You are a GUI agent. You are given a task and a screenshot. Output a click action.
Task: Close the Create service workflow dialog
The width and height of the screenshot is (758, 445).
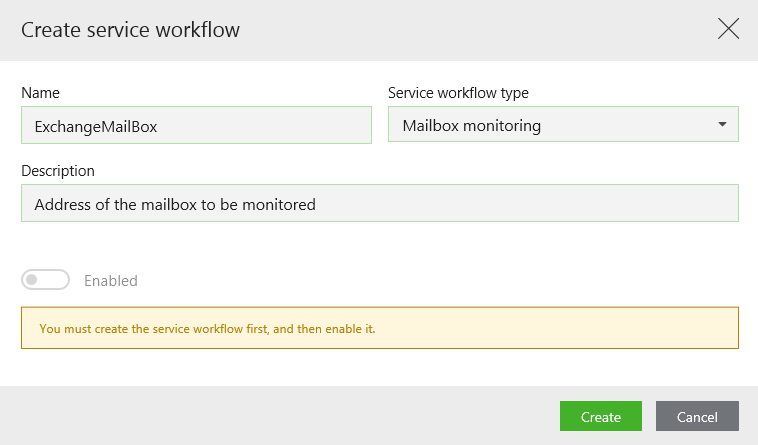pyautogui.click(x=728, y=29)
